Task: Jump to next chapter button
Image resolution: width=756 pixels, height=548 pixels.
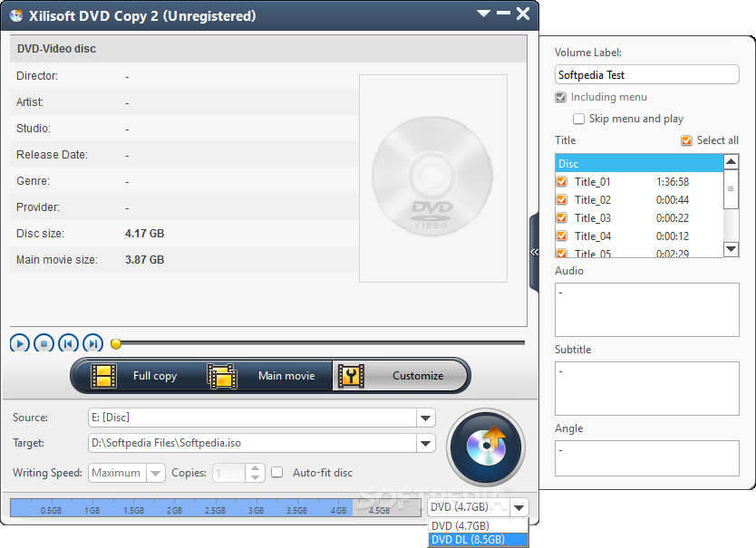Action: coord(92,343)
